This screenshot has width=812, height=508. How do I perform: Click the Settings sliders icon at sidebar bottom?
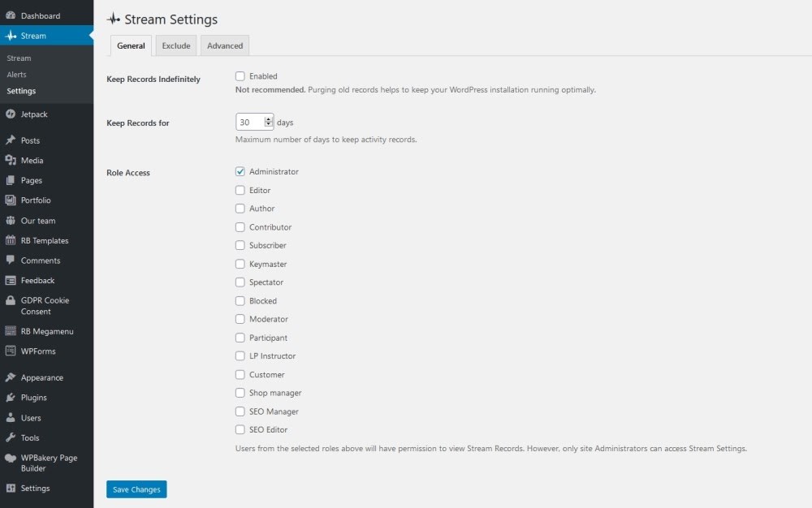11,488
